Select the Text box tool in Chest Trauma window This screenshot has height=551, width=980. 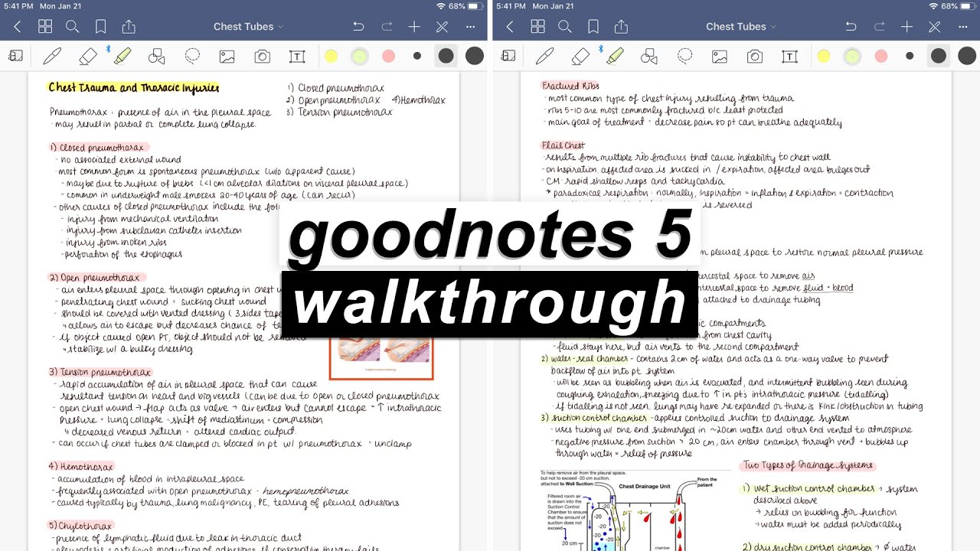tap(297, 56)
